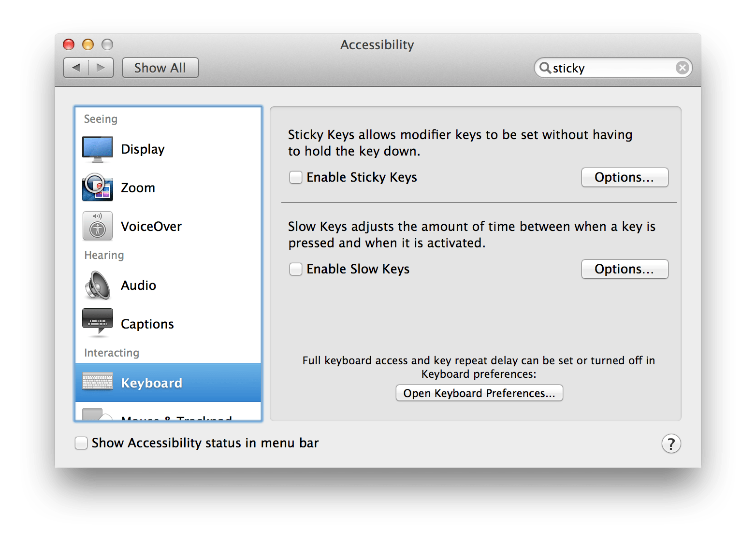Open the Zoom accessibility settings
Viewport: 756px width, 544px height.
(x=97, y=187)
